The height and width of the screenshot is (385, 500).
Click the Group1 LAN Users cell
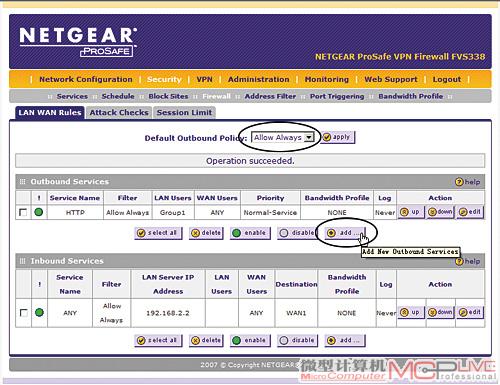point(172,212)
